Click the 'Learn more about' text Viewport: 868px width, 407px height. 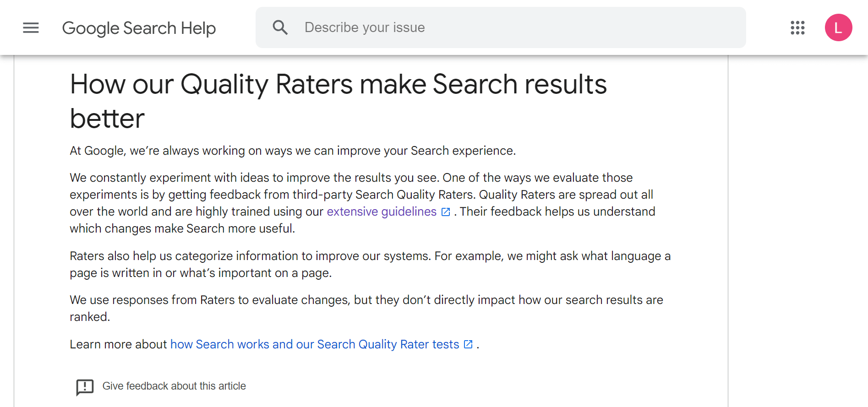pyautogui.click(x=118, y=344)
